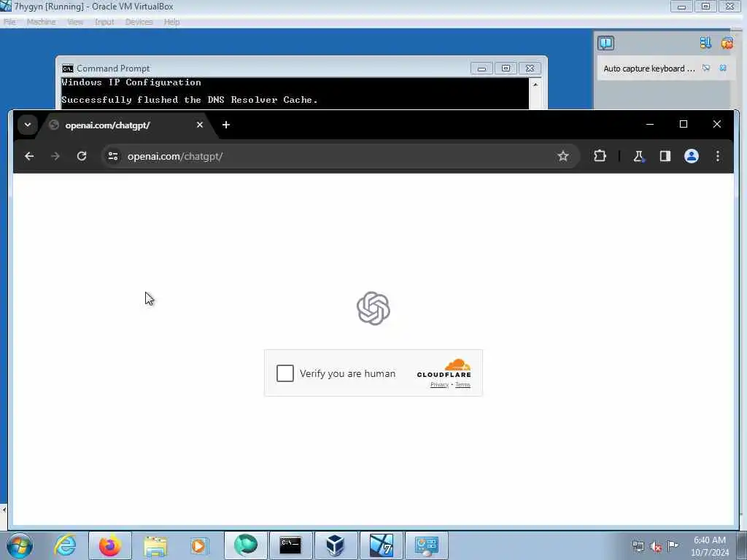
Task: Open VirtualBox Devices menu
Action: [x=139, y=22]
